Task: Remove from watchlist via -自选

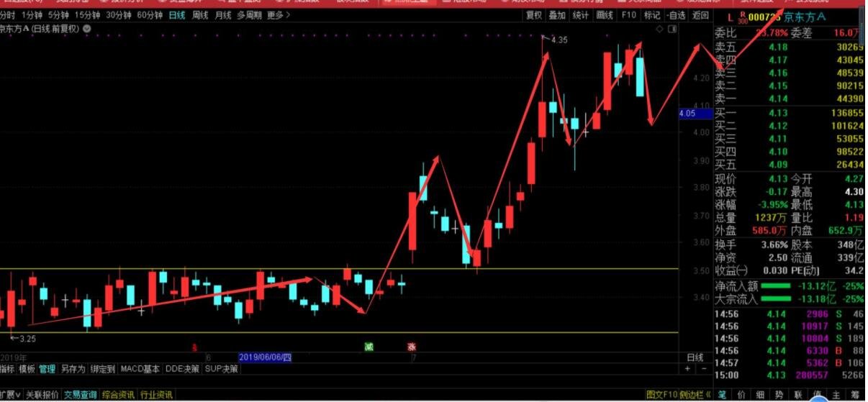Action: (676, 15)
